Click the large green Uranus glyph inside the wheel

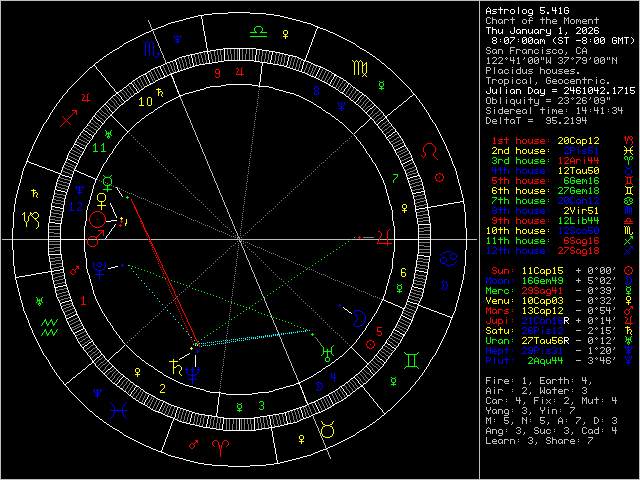[x=328, y=353]
